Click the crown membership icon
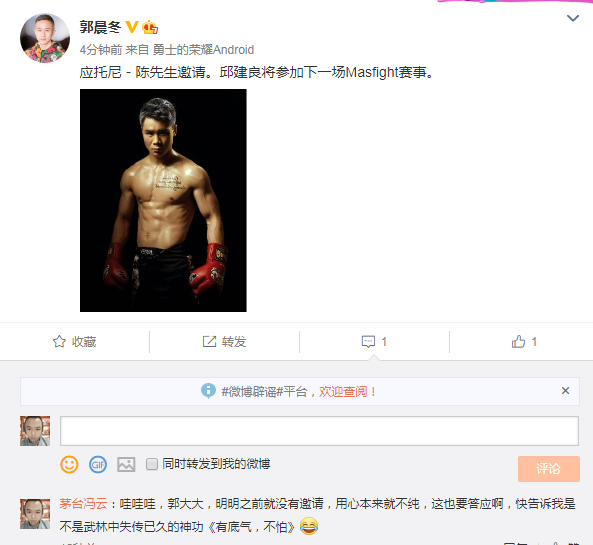This screenshot has width=593, height=545. click(150, 27)
